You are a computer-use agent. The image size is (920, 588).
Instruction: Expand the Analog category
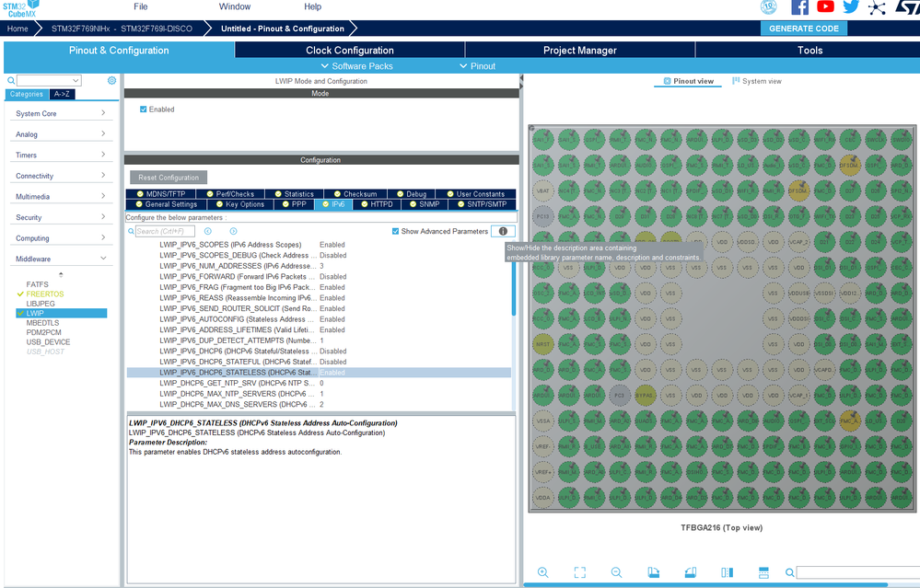pyautogui.click(x=61, y=134)
